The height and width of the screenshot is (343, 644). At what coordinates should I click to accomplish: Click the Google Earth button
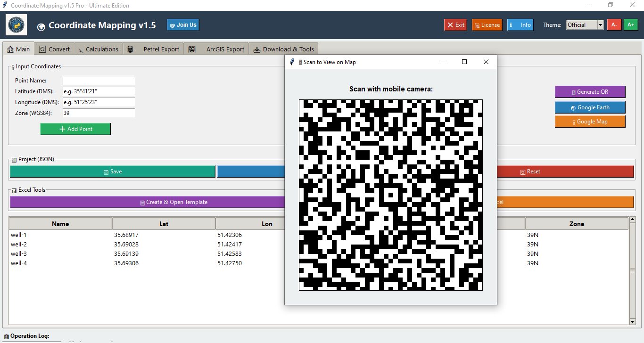(x=590, y=107)
